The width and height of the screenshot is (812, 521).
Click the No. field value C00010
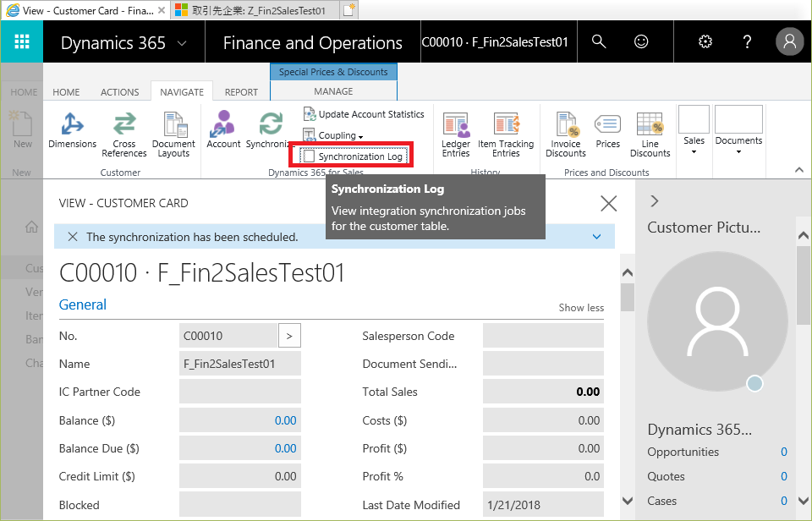click(x=228, y=336)
